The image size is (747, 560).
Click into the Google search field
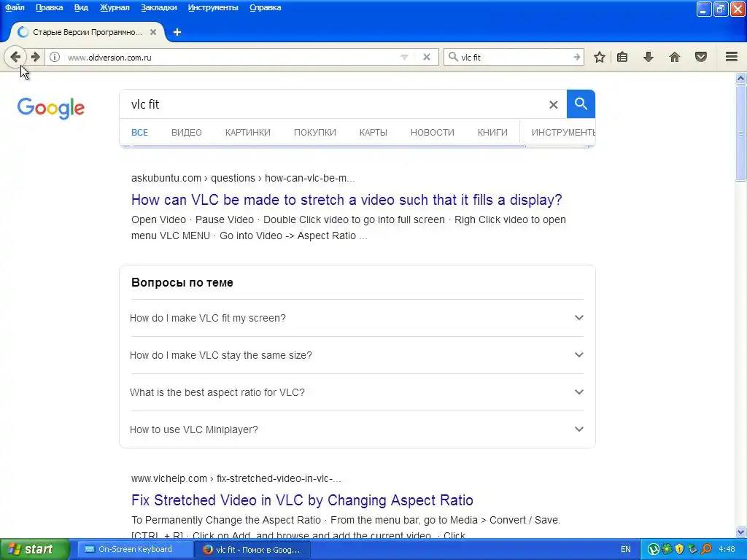(x=333, y=104)
